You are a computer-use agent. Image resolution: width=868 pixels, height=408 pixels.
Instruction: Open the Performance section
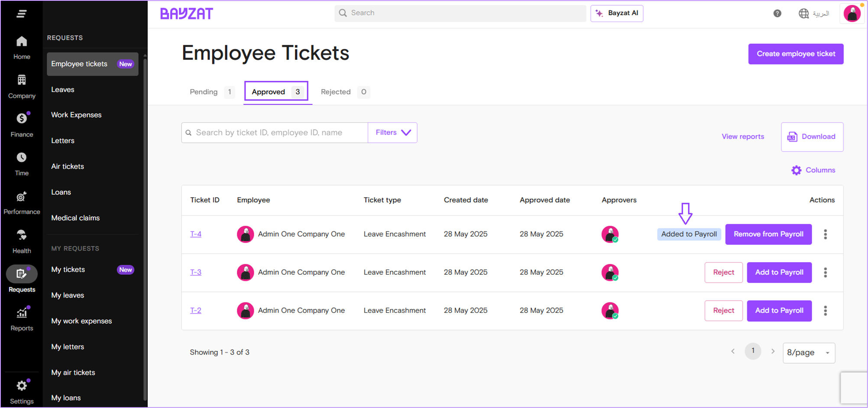pos(21,201)
